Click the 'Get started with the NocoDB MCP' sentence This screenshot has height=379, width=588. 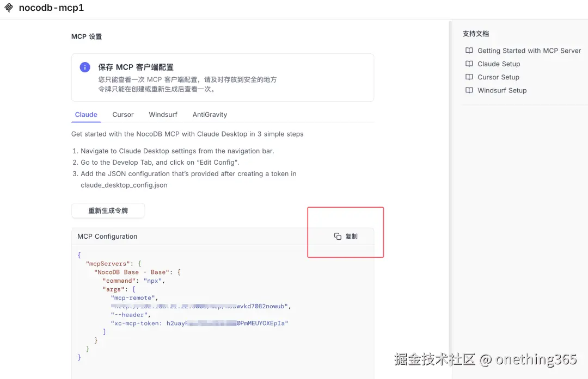click(187, 134)
